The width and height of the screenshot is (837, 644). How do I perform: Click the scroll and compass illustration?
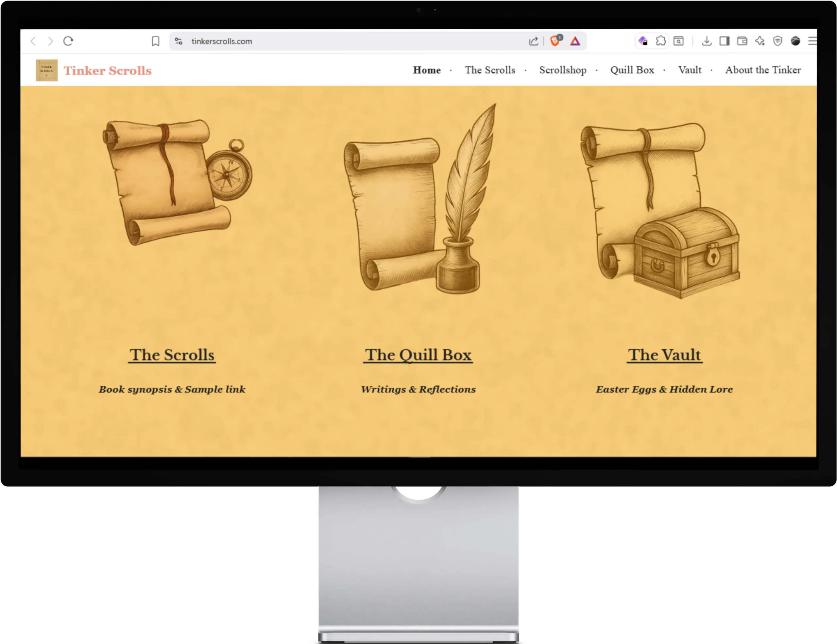(177, 182)
